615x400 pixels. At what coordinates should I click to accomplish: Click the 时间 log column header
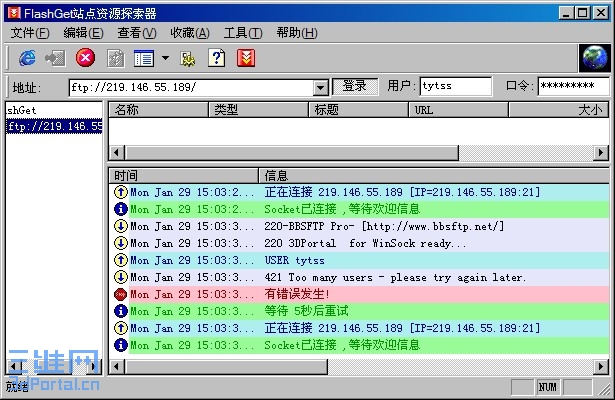pyautogui.click(x=184, y=176)
